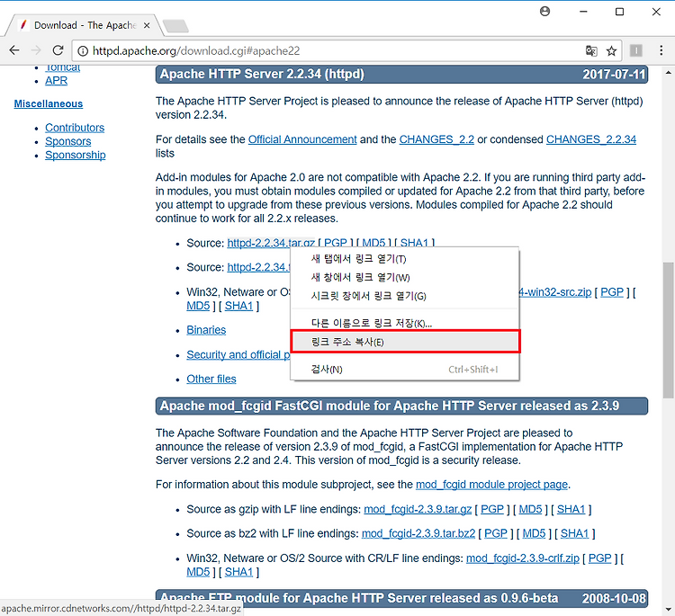
Task: Click the forward navigation arrow
Action: point(37,50)
